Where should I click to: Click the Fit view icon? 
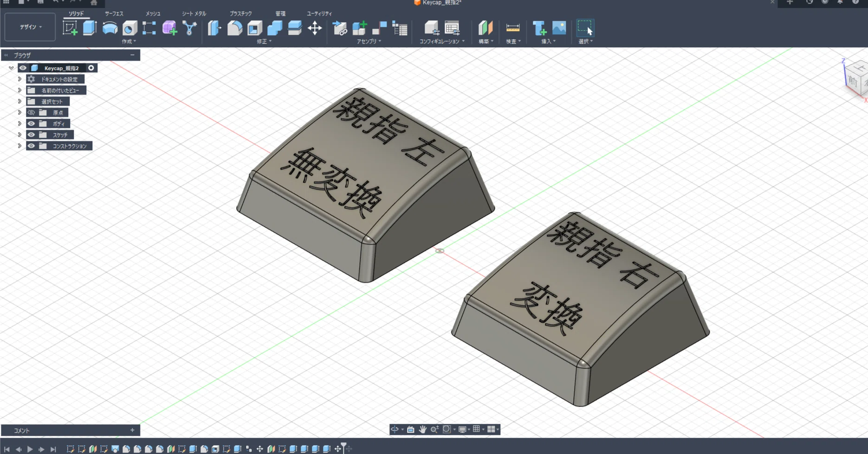(447, 429)
